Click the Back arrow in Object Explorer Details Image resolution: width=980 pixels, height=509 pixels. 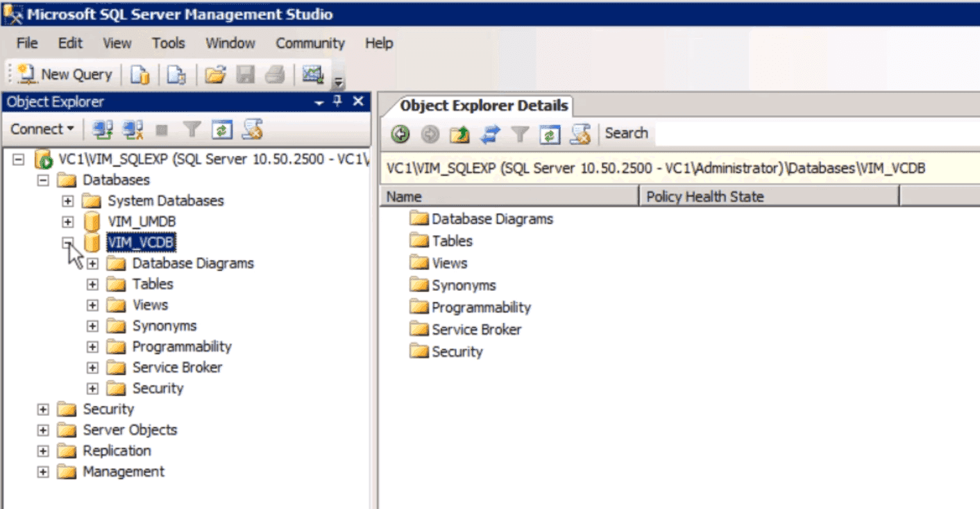[400, 134]
